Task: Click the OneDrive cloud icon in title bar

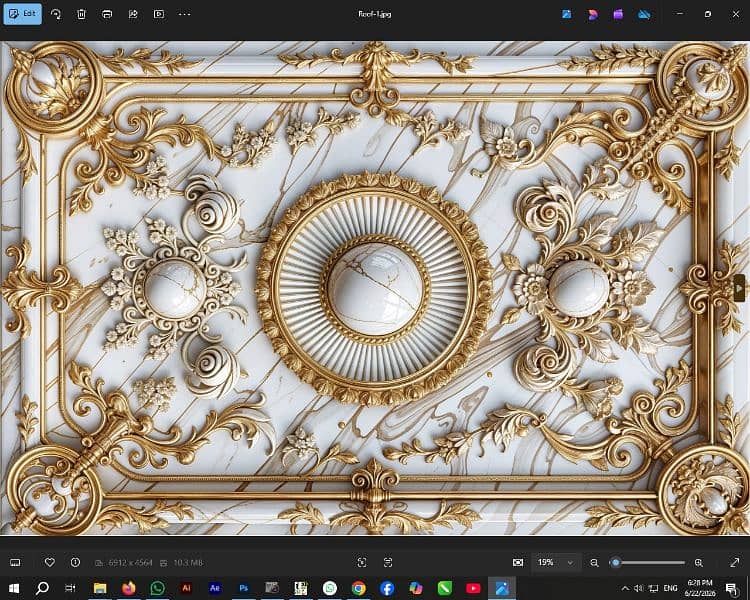Action: coord(644,15)
